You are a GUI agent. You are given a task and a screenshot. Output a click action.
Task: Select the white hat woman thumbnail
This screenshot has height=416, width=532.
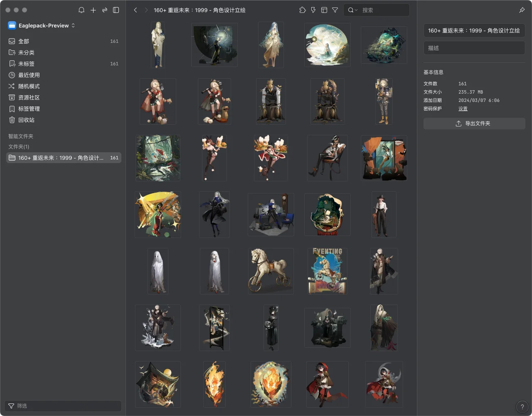384,215
